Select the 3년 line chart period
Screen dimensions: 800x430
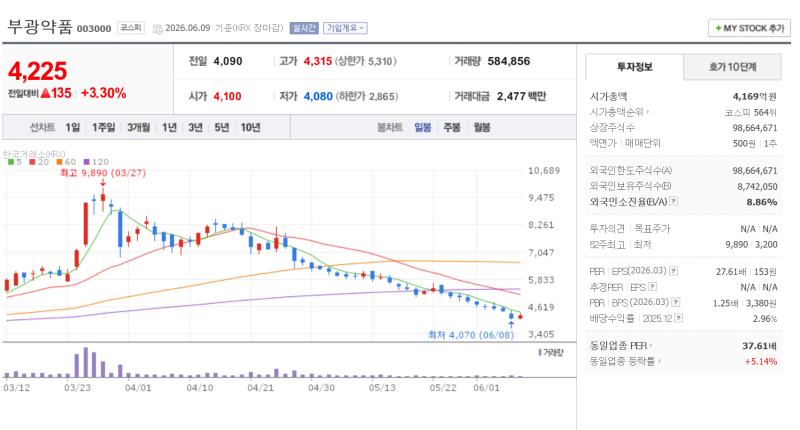click(195, 128)
